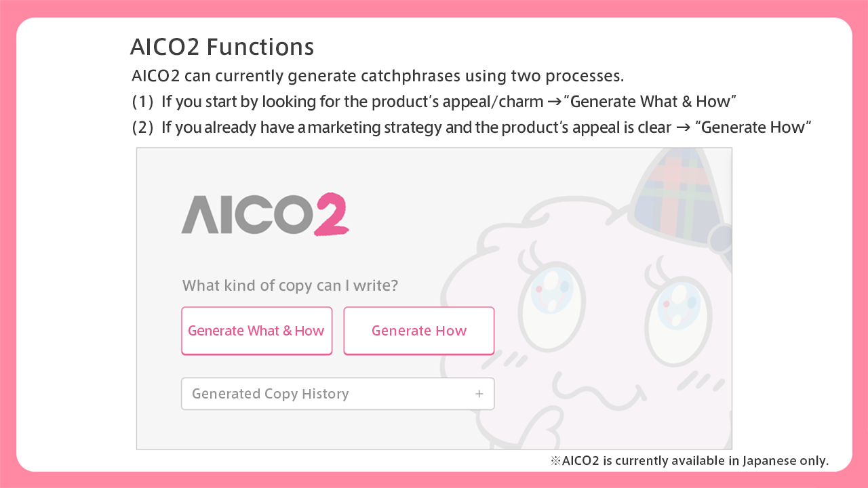This screenshot has height=488, width=868.
Task: Click the Generate What & How button
Action: [256, 331]
